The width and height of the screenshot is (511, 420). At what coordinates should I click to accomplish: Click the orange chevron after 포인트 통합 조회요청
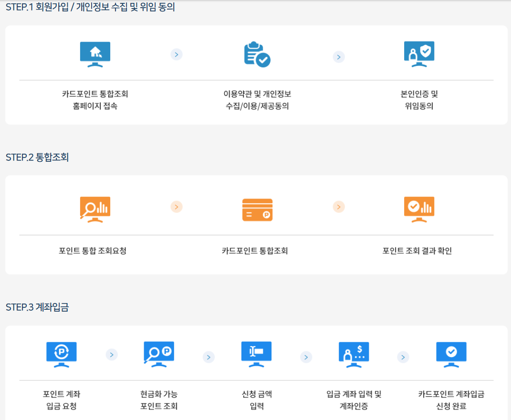pyautogui.click(x=177, y=207)
